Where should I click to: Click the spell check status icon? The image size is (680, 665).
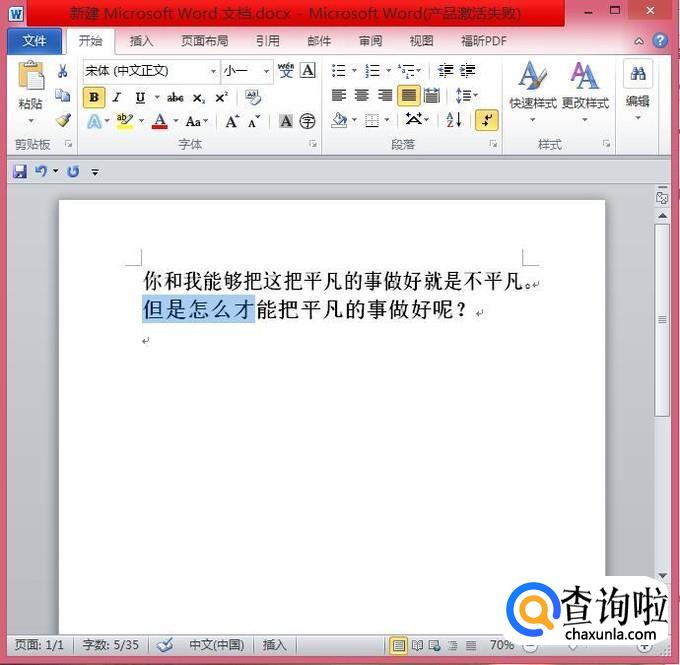pos(165,645)
